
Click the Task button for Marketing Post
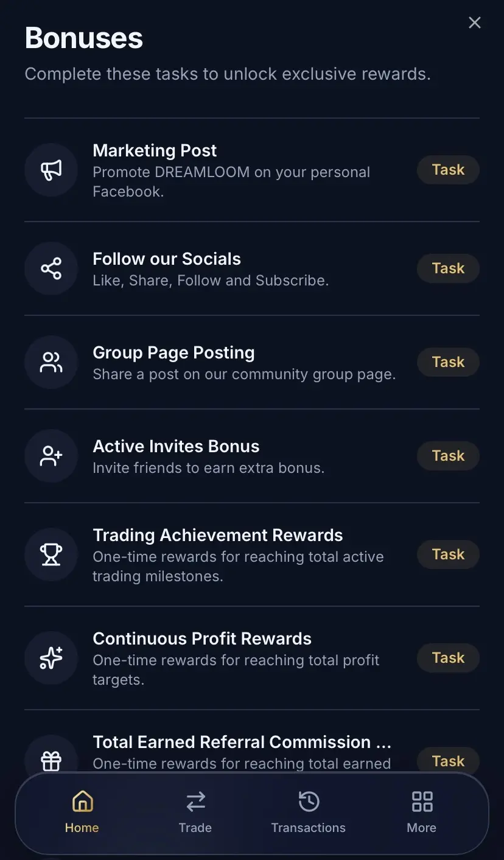click(448, 170)
